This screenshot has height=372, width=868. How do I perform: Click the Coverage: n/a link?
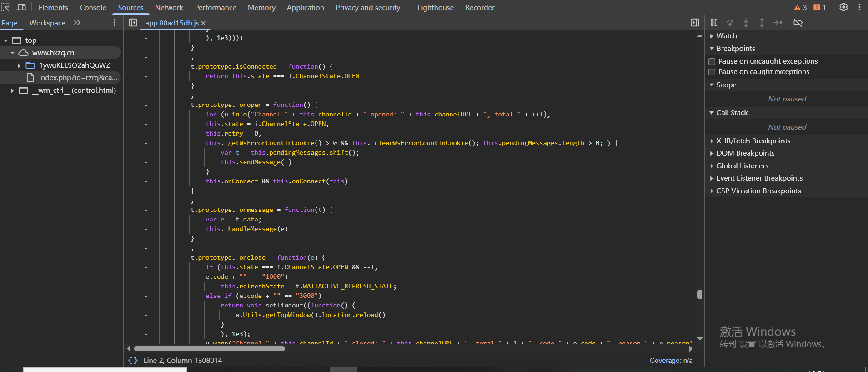[671, 360]
